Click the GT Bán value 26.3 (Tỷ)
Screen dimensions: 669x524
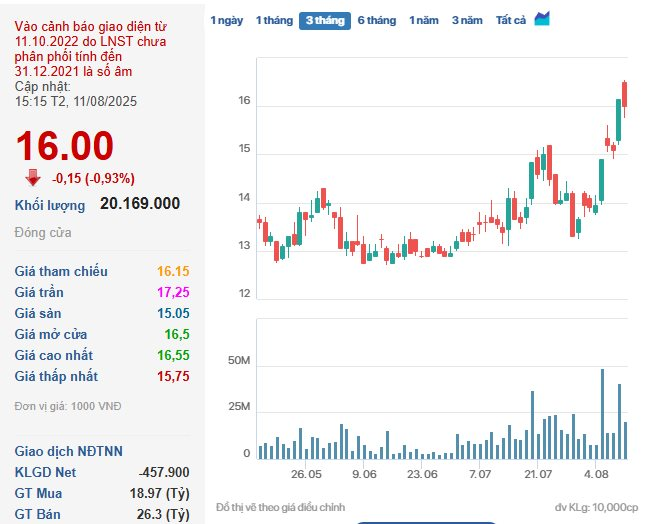pyautogui.click(x=163, y=515)
